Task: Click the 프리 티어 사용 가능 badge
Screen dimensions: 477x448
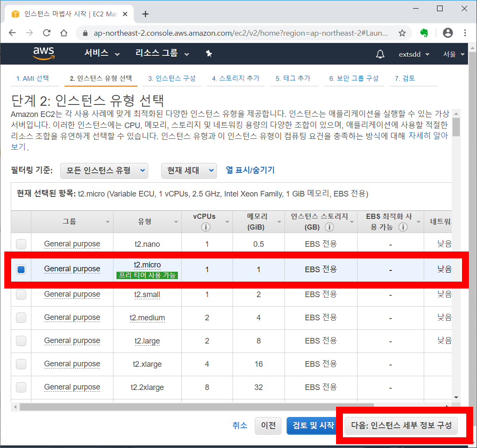Action: 147,276
